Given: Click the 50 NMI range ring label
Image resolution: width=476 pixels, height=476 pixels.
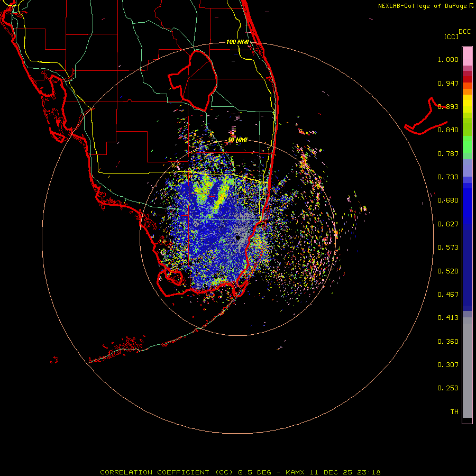Looking at the screenshot, I should (x=237, y=140).
